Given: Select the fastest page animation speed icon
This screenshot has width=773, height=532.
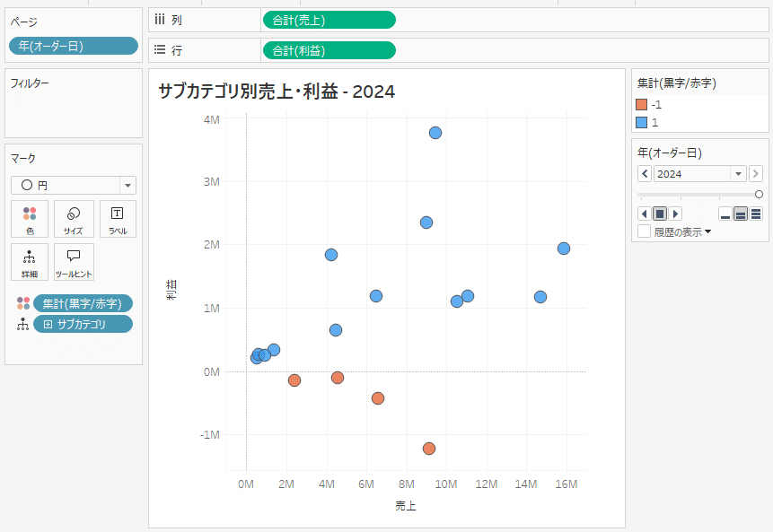Looking at the screenshot, I should (753, 214).
